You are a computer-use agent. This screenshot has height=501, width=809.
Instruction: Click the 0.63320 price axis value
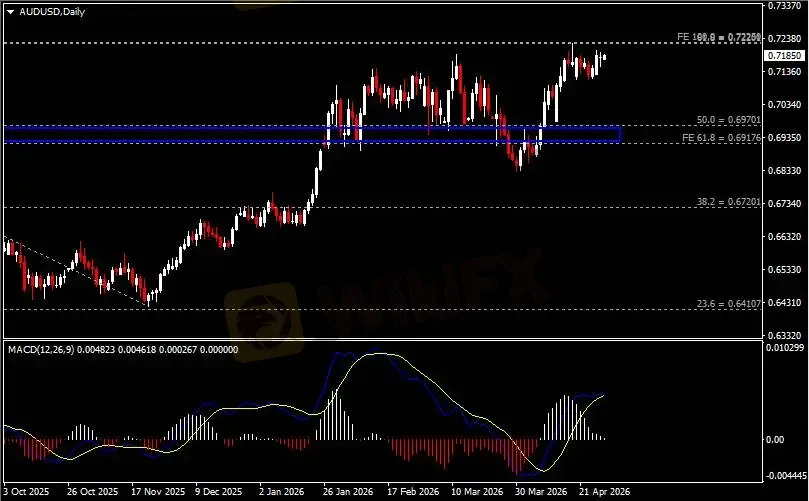pos(785,336)
